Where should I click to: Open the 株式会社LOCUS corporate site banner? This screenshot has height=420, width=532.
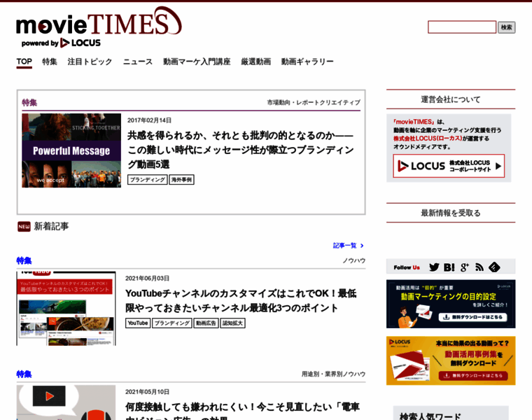449,166
